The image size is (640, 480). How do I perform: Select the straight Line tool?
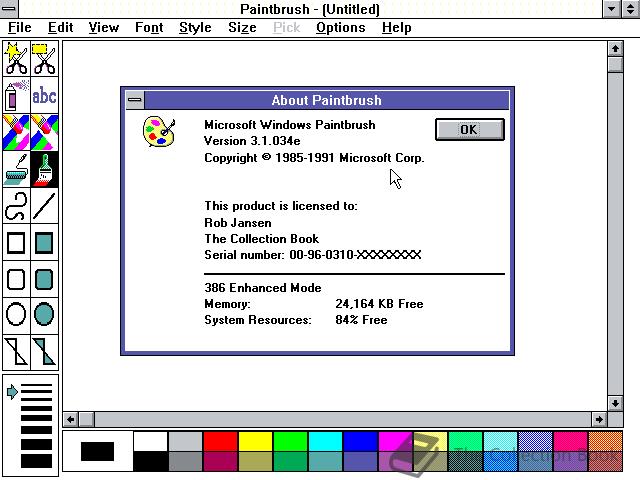tap(44, 206)
